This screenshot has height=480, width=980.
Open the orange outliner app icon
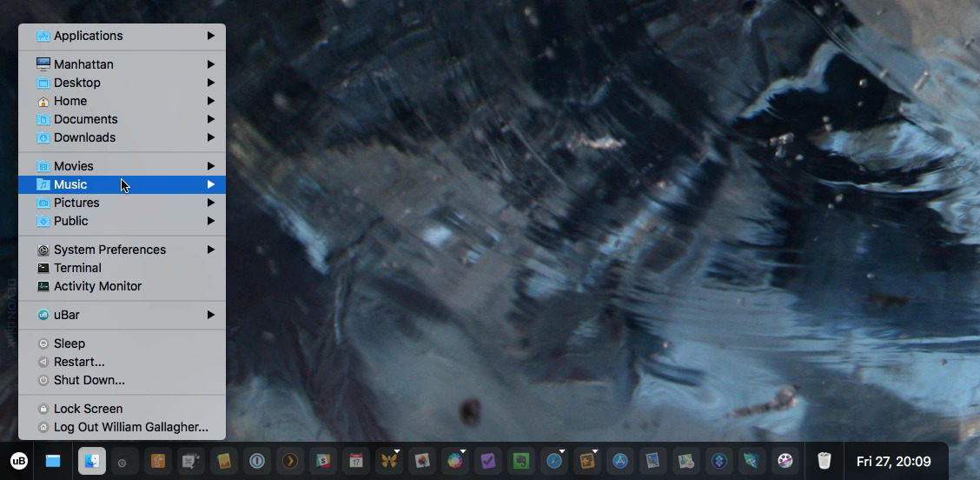pyautogui.click(x=587, y=461)
